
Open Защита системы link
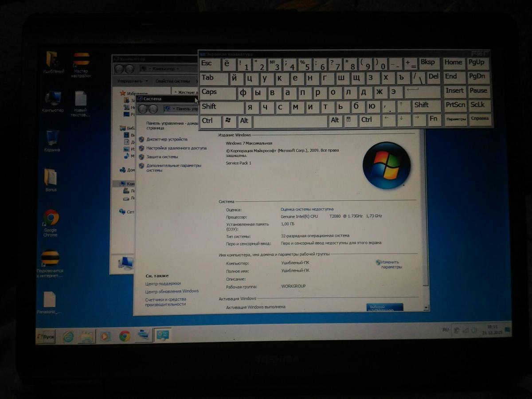point(162,156)
